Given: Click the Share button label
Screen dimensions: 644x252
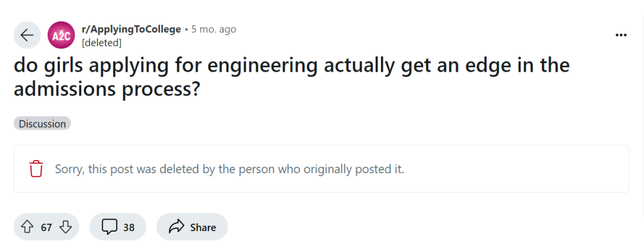Looking at the screenshot, I should click(203, 227).
